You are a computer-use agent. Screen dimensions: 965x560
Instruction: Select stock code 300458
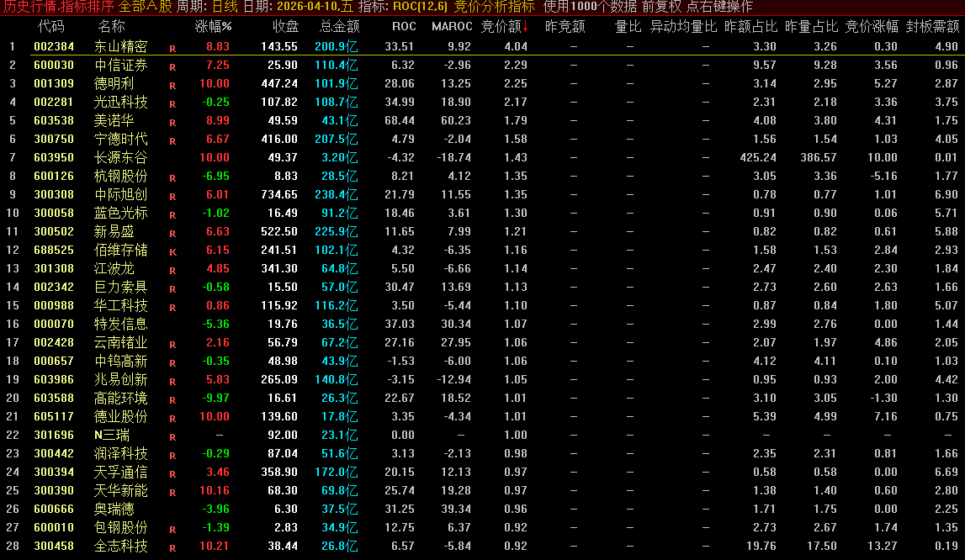point(54,546)
